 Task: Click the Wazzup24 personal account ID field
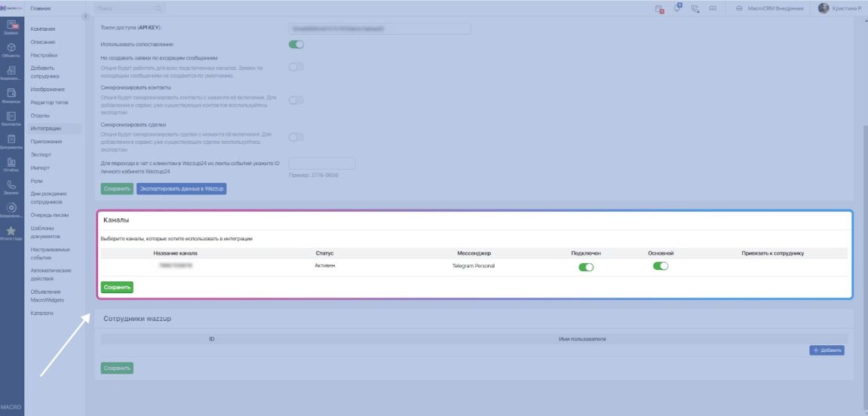[x=322, y=164]
